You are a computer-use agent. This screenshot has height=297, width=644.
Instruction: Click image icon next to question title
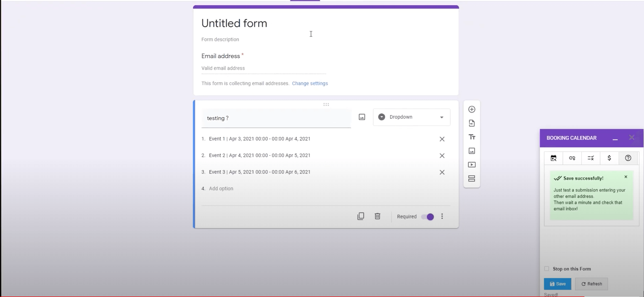362,117
